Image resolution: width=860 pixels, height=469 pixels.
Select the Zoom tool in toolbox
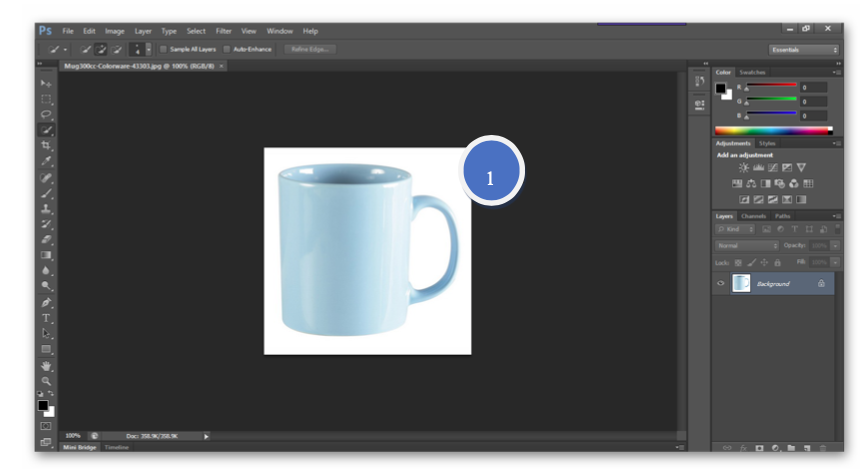click(x=46, y=381)
